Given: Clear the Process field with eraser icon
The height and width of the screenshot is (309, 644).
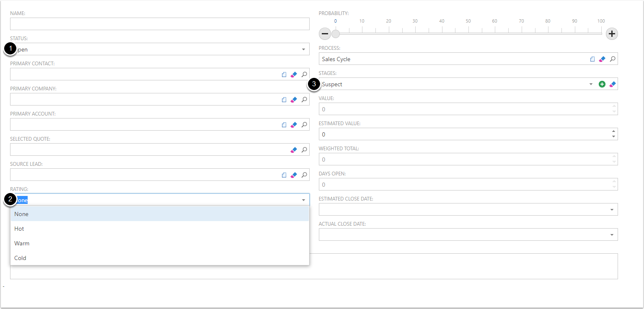Looking at the screenshot, I should 602,59.
